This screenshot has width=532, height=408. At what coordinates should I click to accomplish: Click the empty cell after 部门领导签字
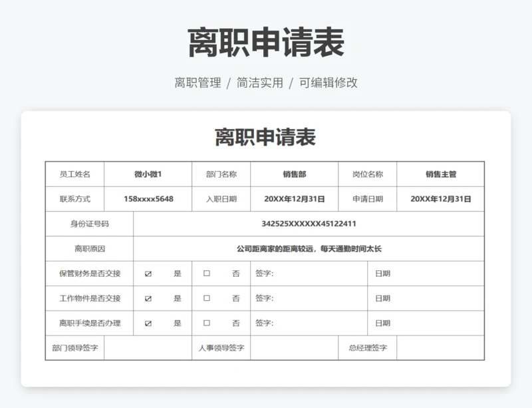point(148,348)
